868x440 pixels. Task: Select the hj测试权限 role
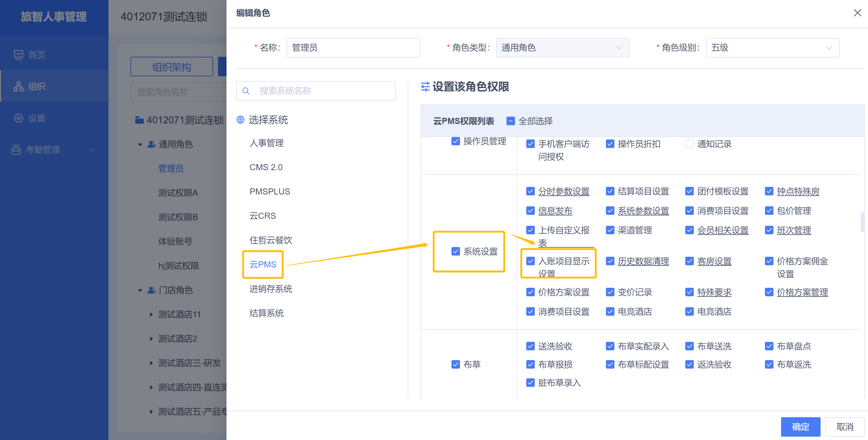(x=178, y=266)
